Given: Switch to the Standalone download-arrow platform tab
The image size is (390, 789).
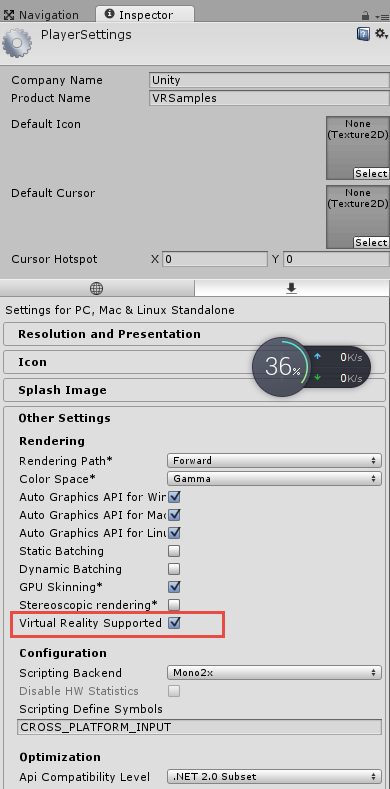Looking at the screenshot, I should pyautogui.click(x=291, y=288).
